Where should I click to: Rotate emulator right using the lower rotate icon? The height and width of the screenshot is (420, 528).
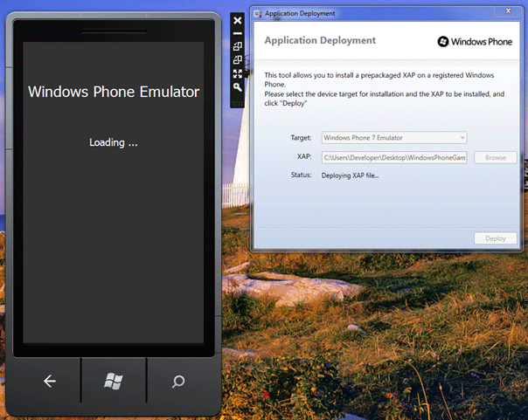click(x=238, y=60)
